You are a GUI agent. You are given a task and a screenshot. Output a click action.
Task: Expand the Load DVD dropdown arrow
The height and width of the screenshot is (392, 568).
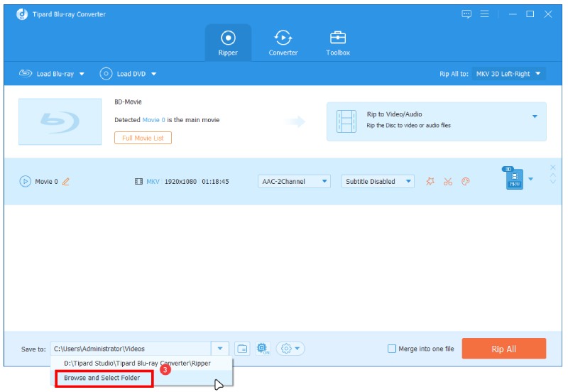[153, 74]
